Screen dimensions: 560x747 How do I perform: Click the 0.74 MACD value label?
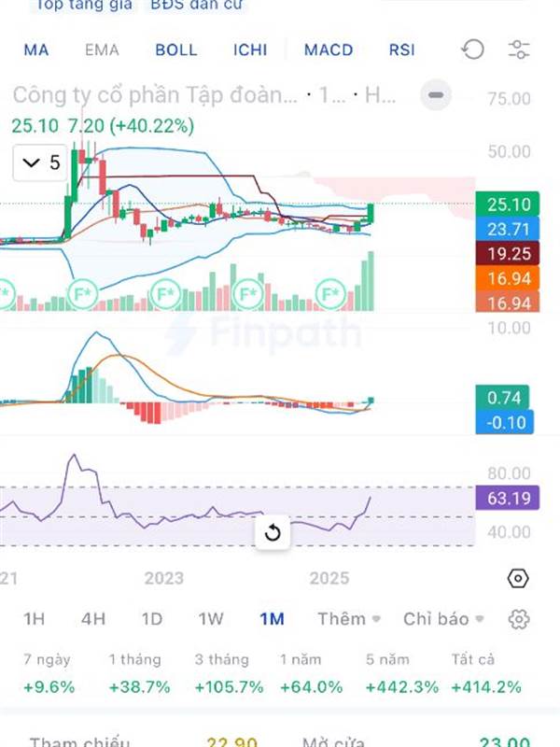coord(503,398)
